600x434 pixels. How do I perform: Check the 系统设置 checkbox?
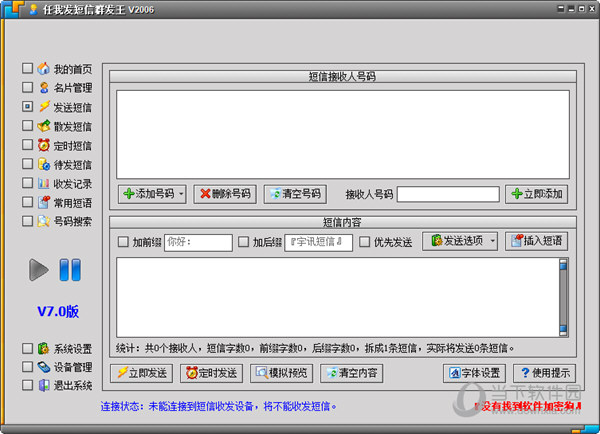tap(27, 348)
